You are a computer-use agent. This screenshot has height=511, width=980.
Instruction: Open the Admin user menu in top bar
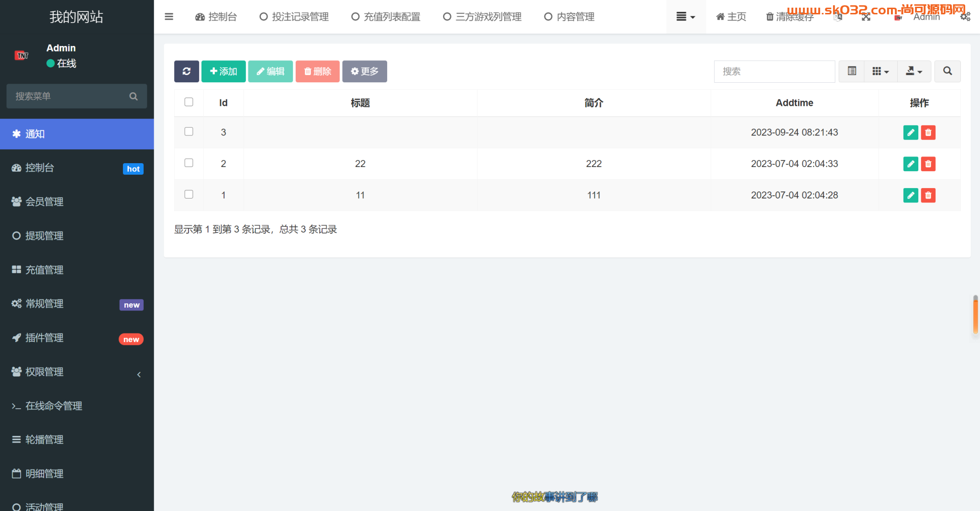(917, 17)
